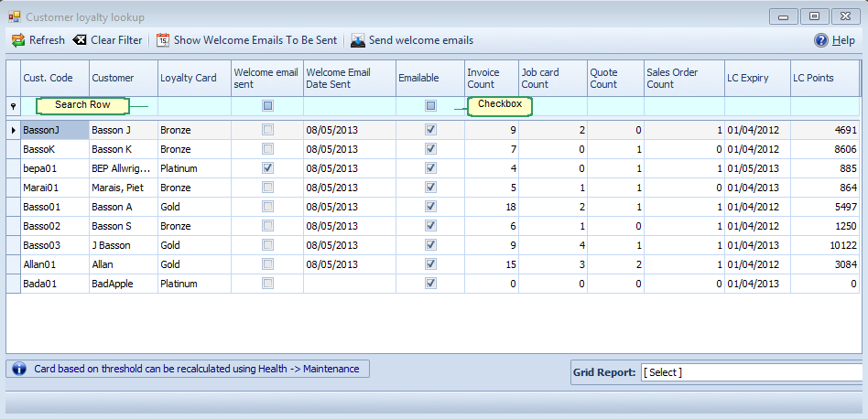The height and width of the screenshot is (419, 868).
Task: Toggle Welcome email sent checkbox for Marai01
Action: coord(268,188)
